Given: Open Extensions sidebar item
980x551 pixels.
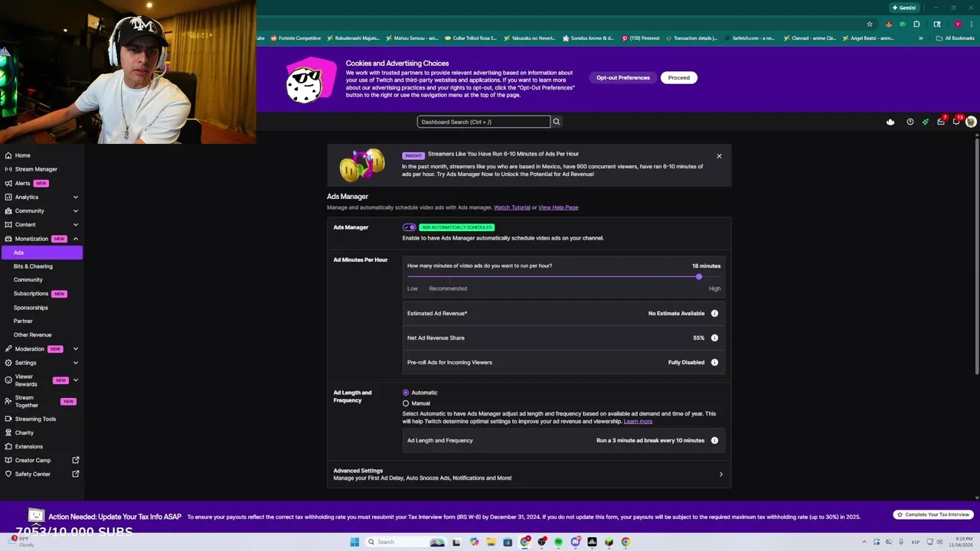Looking at the screenshot, I should pos(29,446).
